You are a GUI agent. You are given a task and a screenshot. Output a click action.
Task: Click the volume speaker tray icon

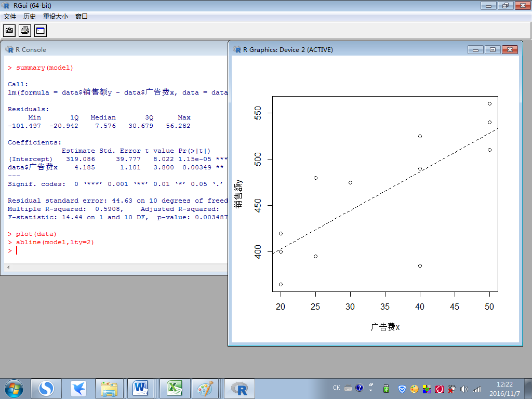click(464, 389)
